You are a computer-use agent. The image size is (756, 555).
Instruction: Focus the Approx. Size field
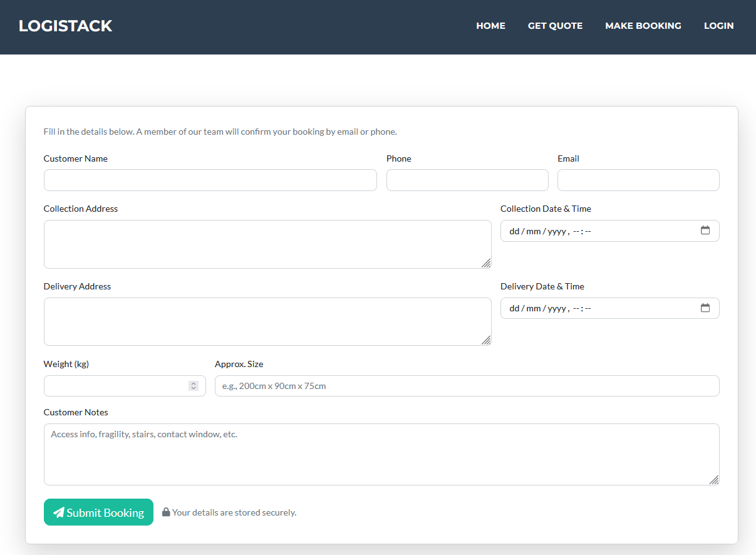(467, 386)
